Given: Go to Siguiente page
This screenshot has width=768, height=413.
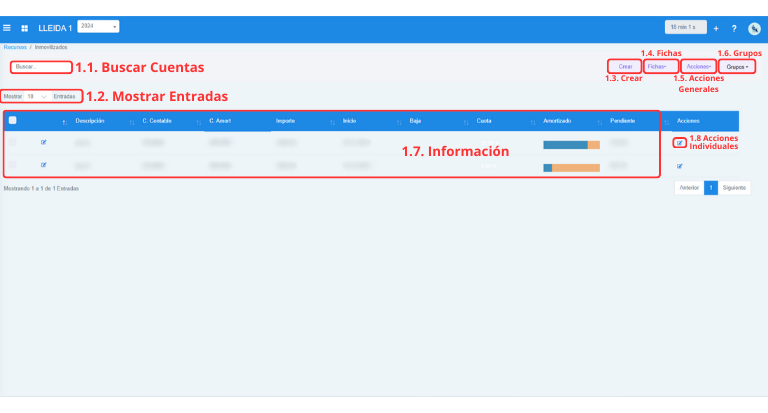Looking at the screenshot, I should coord(734,188).
